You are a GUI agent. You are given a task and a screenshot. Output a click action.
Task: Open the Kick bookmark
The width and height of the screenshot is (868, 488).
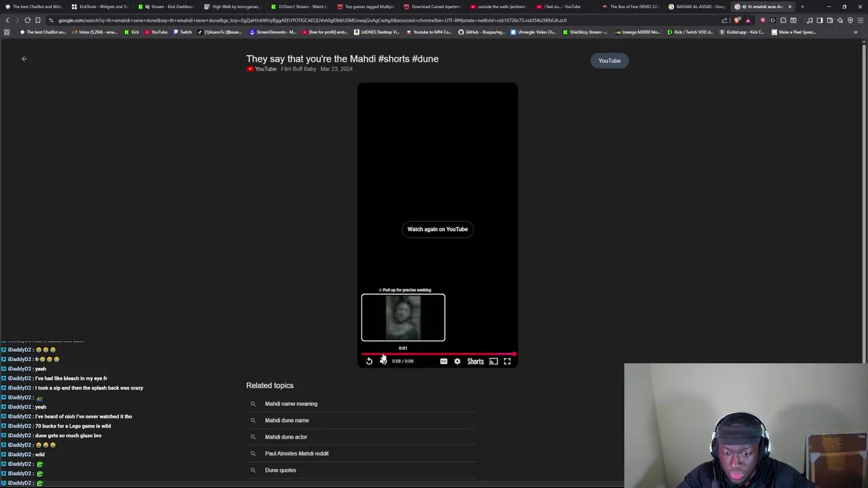point(132,32)
